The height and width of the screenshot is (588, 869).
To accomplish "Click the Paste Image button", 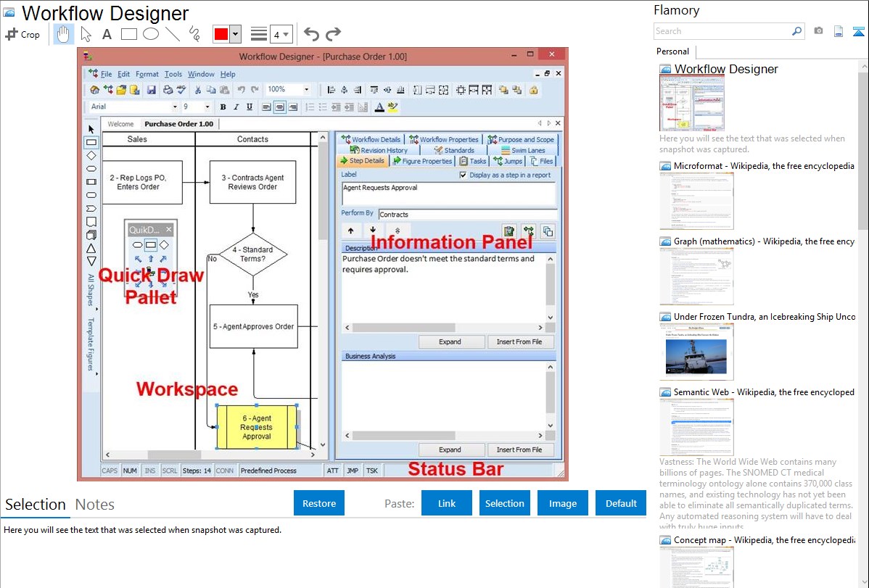I will coord(562,503).
